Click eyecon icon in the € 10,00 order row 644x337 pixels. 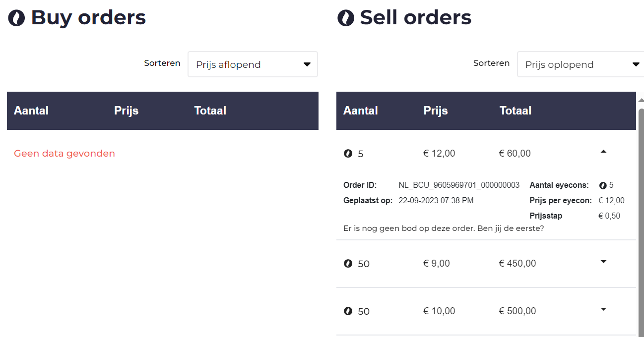(x=348, y=311)
